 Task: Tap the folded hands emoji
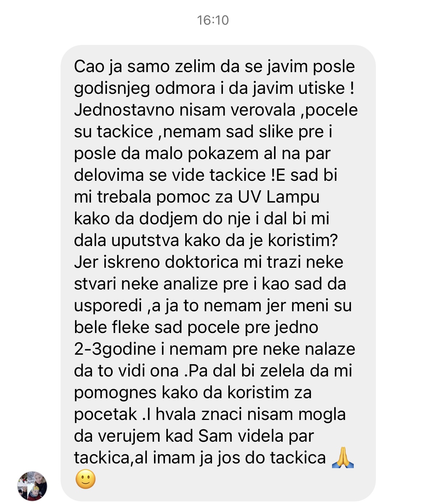343,457
